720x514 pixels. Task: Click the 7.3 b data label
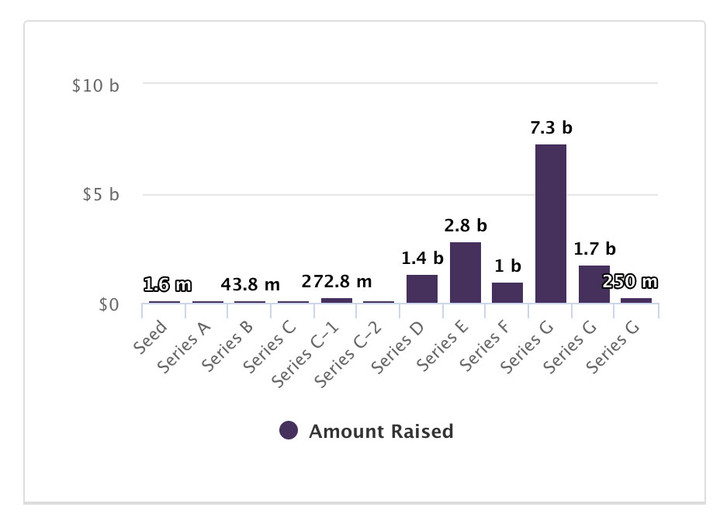[551, 128]
